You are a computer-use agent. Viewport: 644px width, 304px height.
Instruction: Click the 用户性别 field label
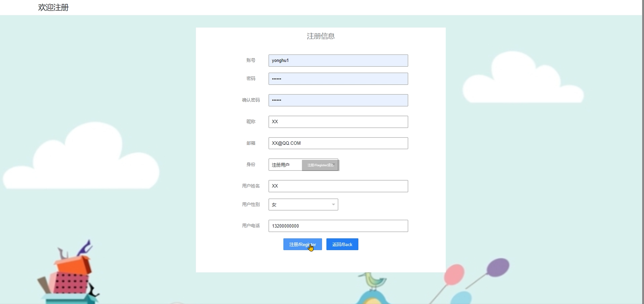(x=251, y=205)
